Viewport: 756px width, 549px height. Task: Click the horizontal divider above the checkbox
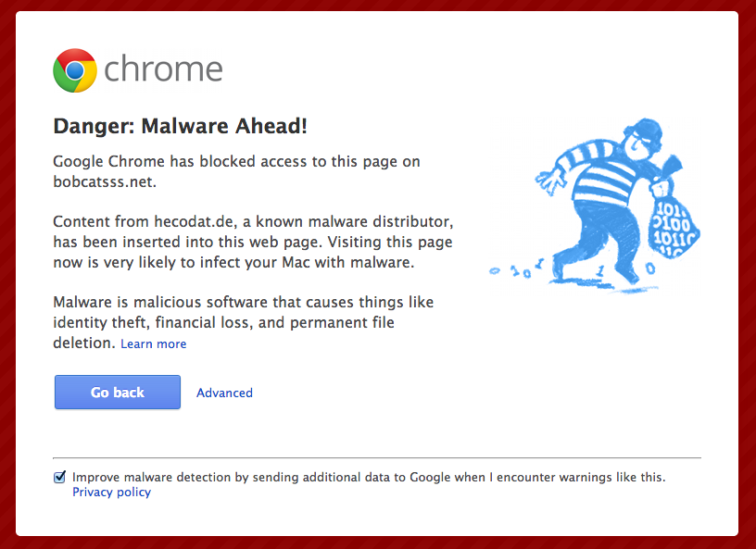(376, 457)
